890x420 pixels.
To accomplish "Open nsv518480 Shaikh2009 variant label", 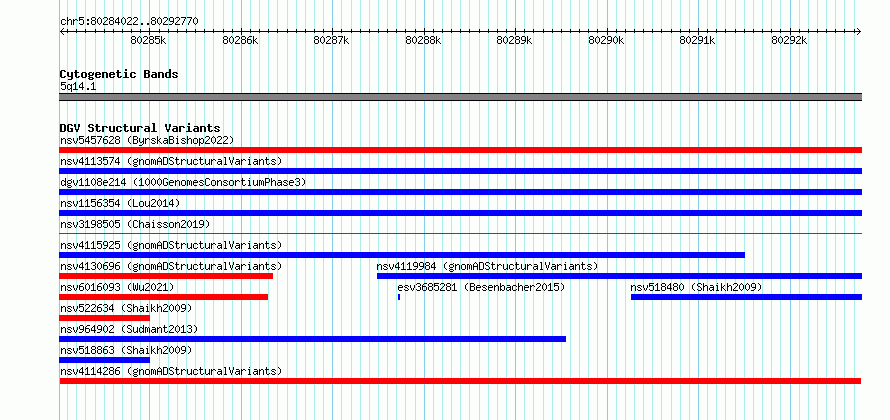I will coord(696,287).
